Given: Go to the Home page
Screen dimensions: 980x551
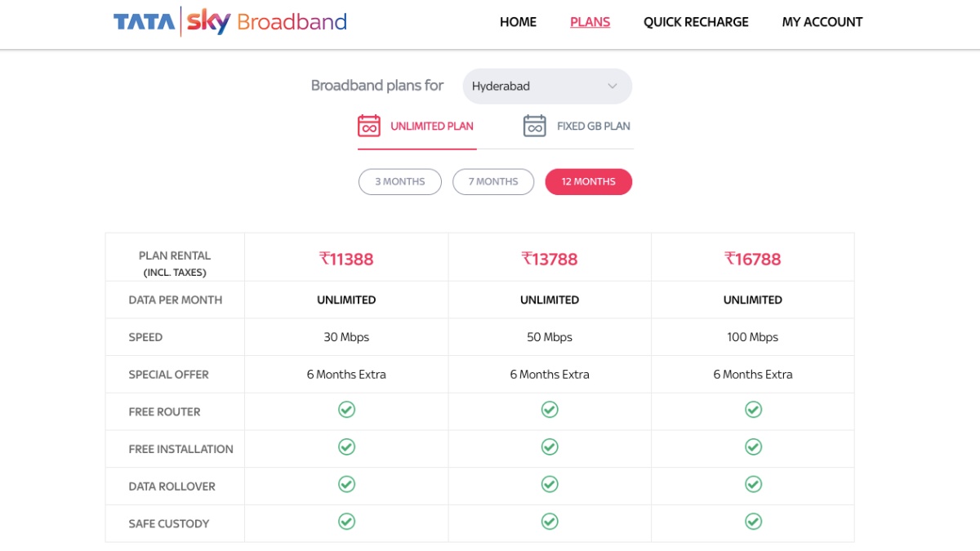Looking at the screenshot, I should pos(518,22).
